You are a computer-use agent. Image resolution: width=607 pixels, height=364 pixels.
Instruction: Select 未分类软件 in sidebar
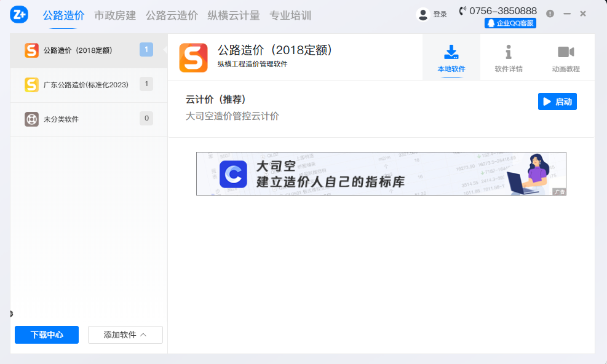(x=89, y=120)
